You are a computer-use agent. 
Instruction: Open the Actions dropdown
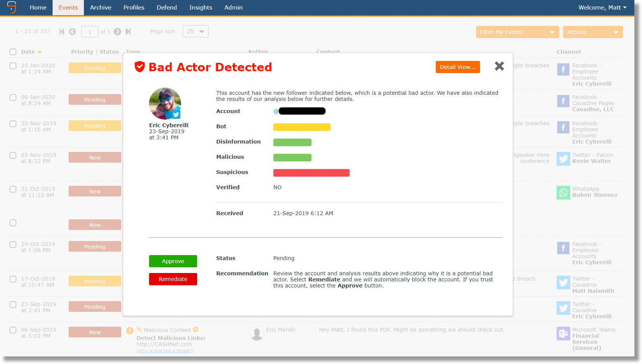pos(593,32)
